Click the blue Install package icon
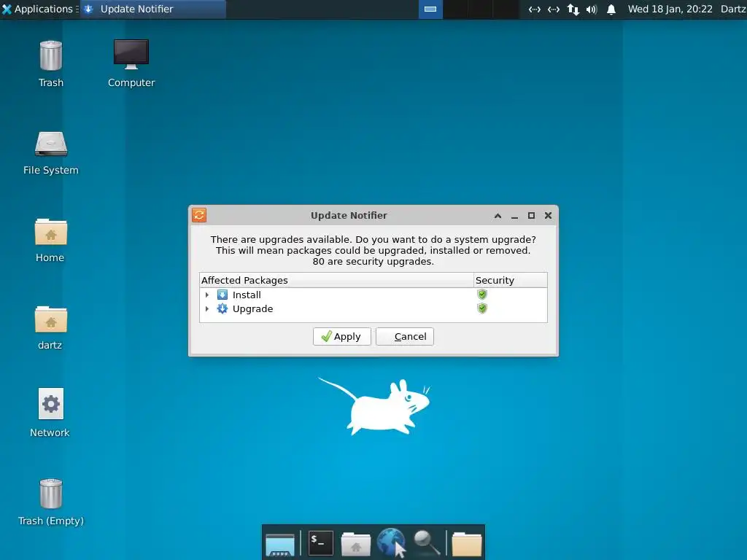This screenshot has height=560, width=747. coord(222,295)
